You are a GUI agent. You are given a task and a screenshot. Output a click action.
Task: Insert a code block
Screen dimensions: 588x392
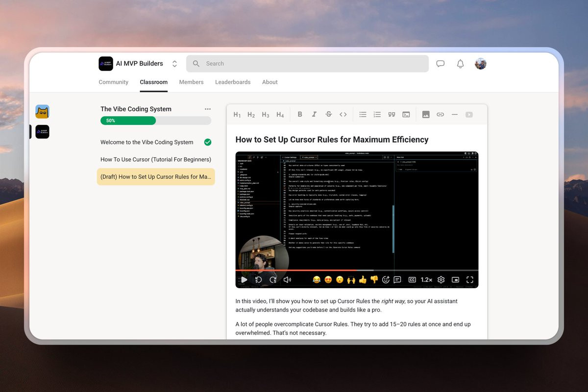click(x=406, y=114)
